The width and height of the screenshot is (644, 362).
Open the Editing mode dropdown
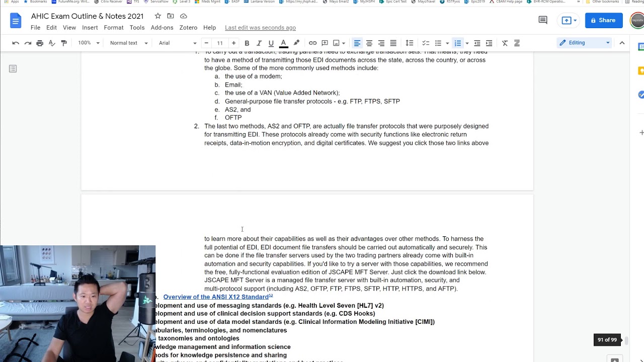coord(585,43)
